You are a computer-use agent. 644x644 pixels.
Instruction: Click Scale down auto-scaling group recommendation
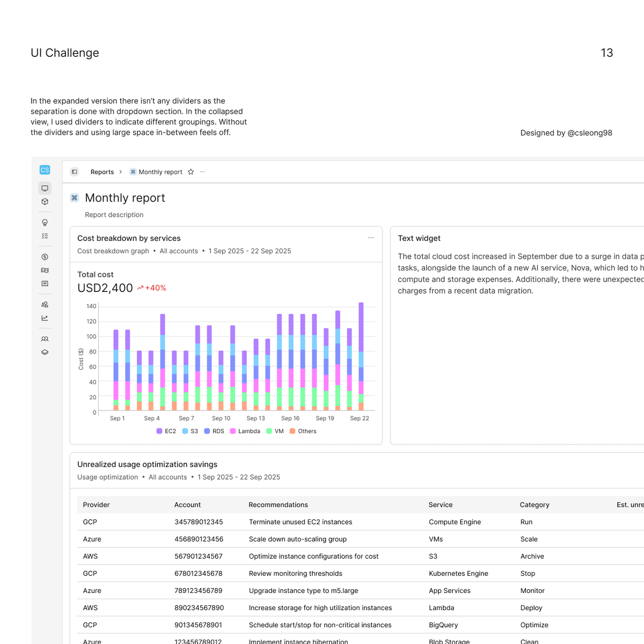click(x=298, y=539)
